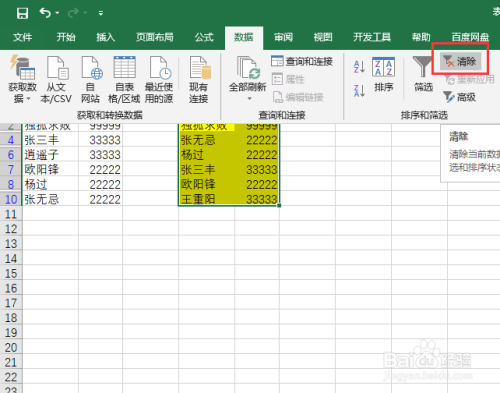Click the 查询和连接 button
This screenshot has width=500, height=393.
(302, 61)
